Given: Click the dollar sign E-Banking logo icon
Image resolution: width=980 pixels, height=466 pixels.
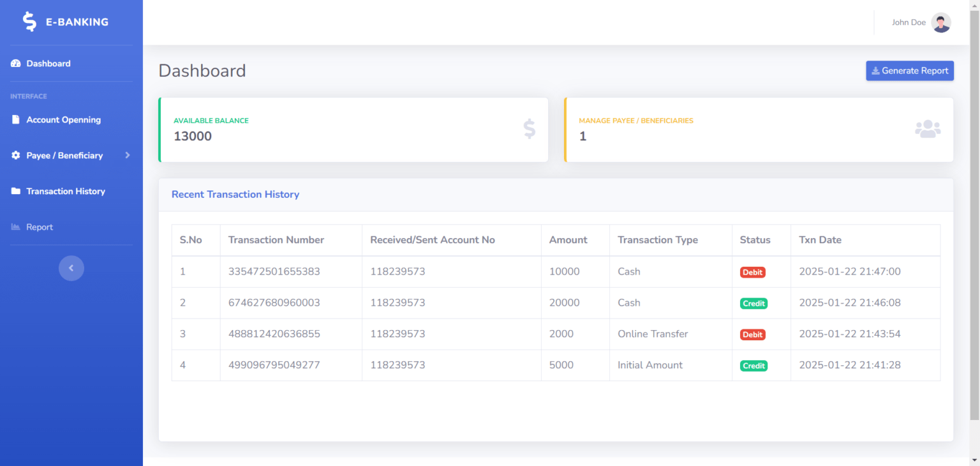Looking at the screenshot, I should [x=28, y=21].
